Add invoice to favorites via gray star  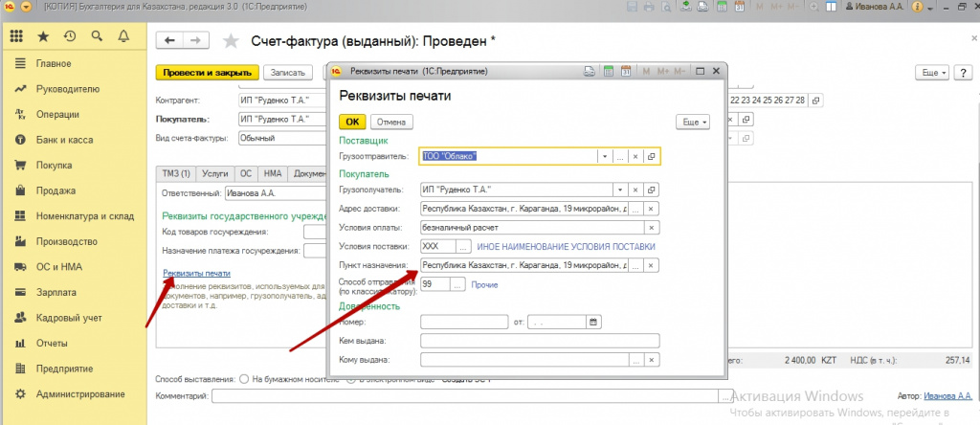pyautogui.click(x=231, y=41)
